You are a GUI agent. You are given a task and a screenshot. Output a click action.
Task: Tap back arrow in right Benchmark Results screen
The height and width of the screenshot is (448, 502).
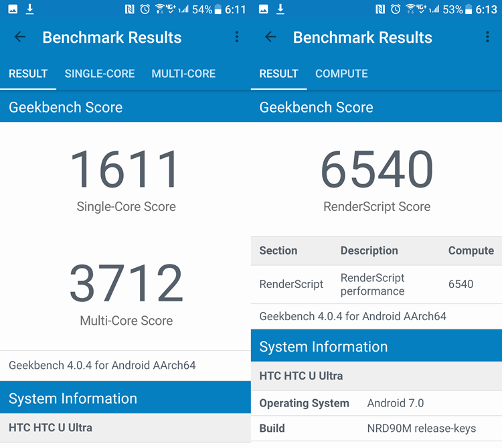coord(270,37)
